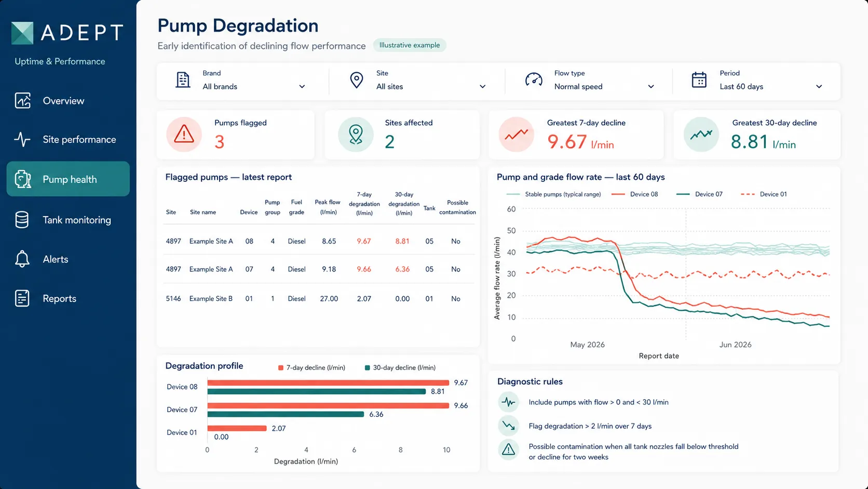The width and height of the screenshot is (868, 489).
Task: Click the Pump health pump icon
Action: pyautogui.click(x=22, y=179)
